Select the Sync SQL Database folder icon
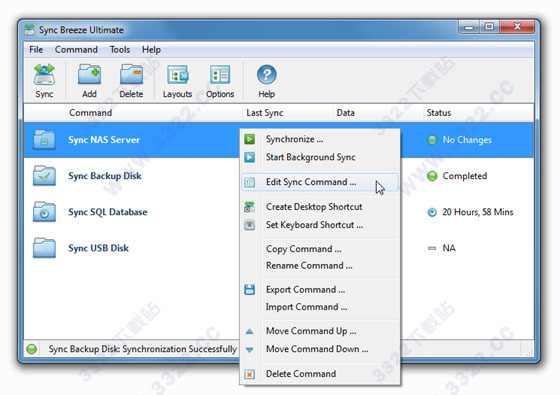Viewport: 560px width, 395px height. tap(44, 212)
